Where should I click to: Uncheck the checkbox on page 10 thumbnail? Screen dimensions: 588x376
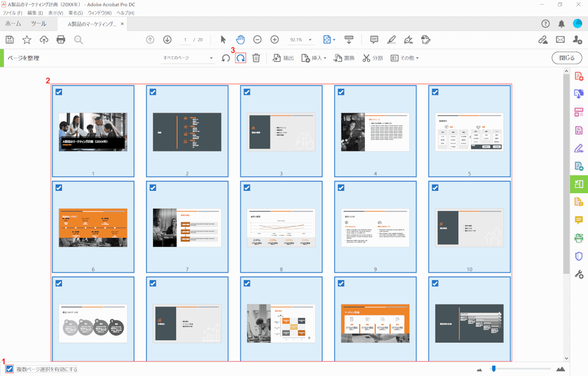click(435, 188)
